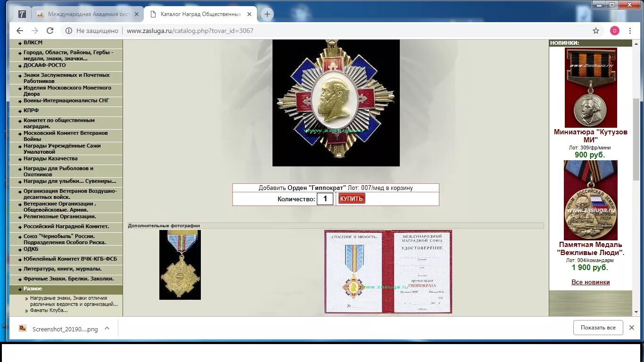Bookmark this page with the star icon
Screen dimensions: 644x362
click(596, 31)
